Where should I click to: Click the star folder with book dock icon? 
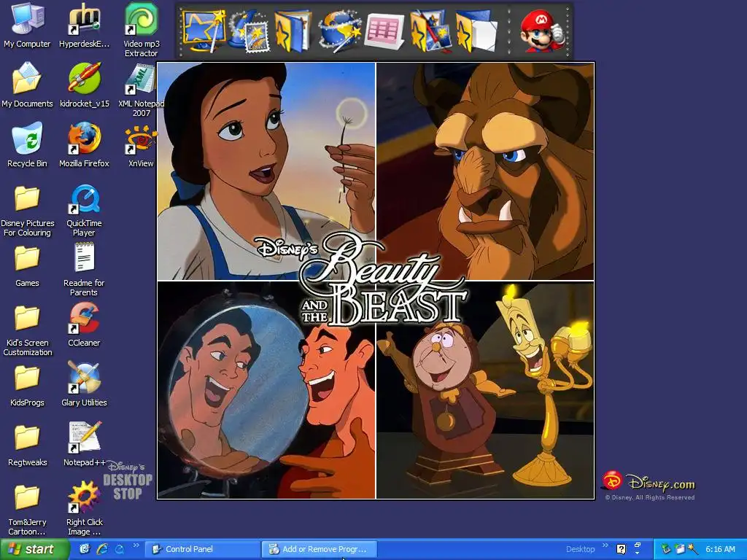click(x=293, y=31)
